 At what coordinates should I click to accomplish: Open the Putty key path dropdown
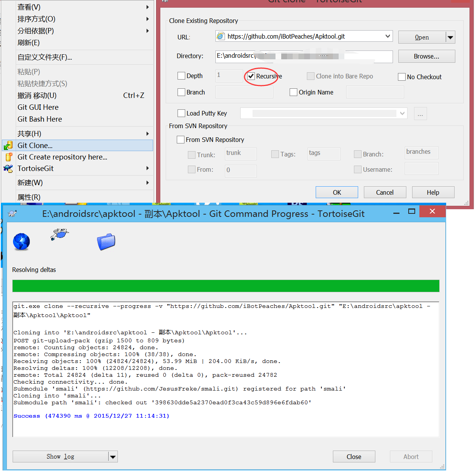pos(402,113)
